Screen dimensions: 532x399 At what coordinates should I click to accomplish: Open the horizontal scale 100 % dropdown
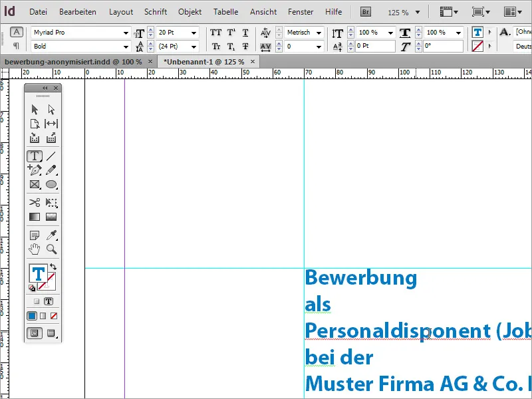458,33
